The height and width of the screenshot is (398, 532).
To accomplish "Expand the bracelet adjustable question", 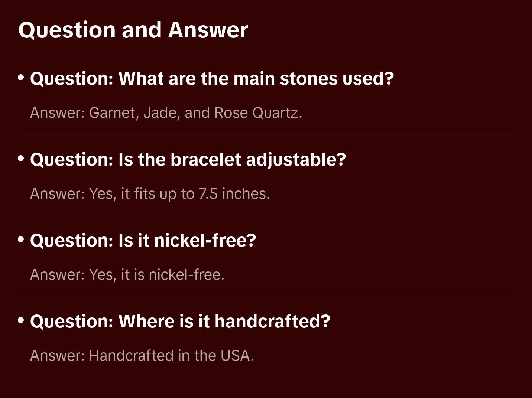I will tap(188, 160).
